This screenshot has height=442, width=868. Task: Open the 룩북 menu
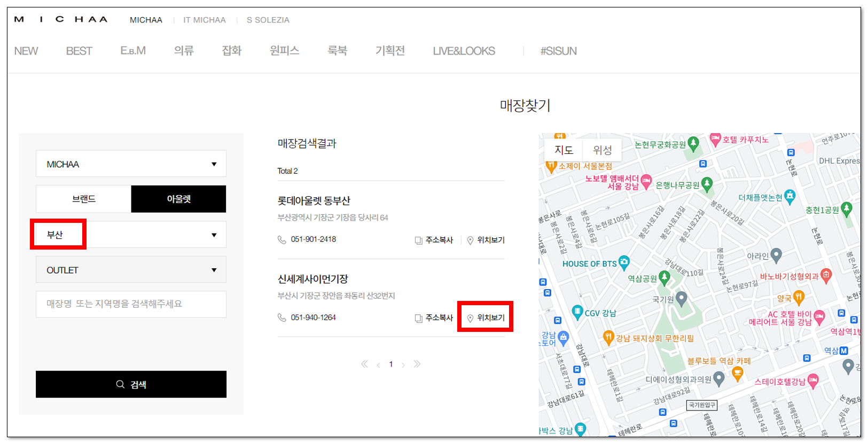(x=338, y=51)
